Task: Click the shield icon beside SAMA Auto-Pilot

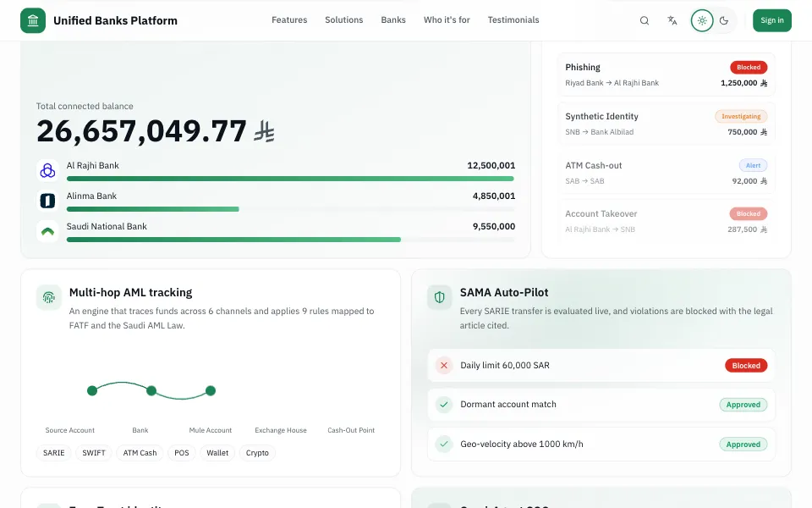Action: point(440,297)
